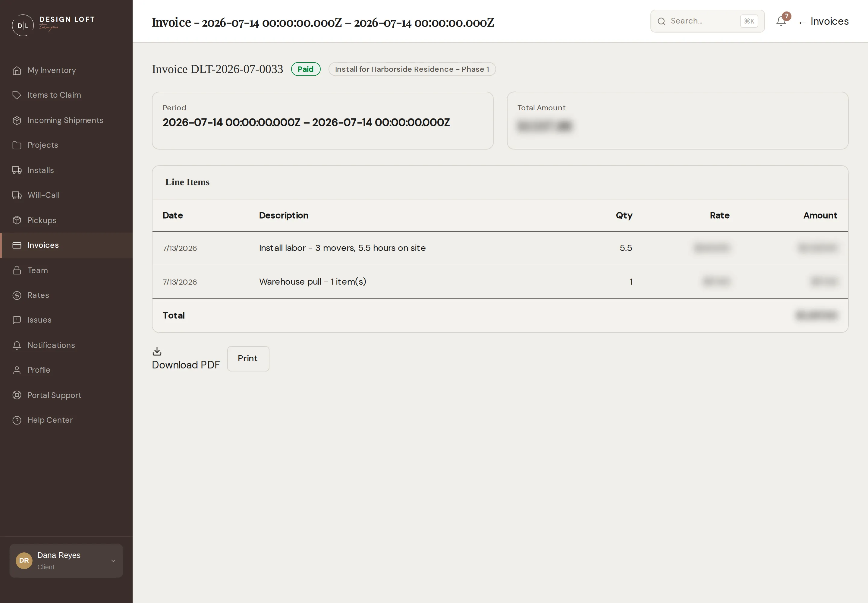Click the Paid status badge
Image resolution: width=868 pixels, height=603 pixels.
[x=306, y=69]
